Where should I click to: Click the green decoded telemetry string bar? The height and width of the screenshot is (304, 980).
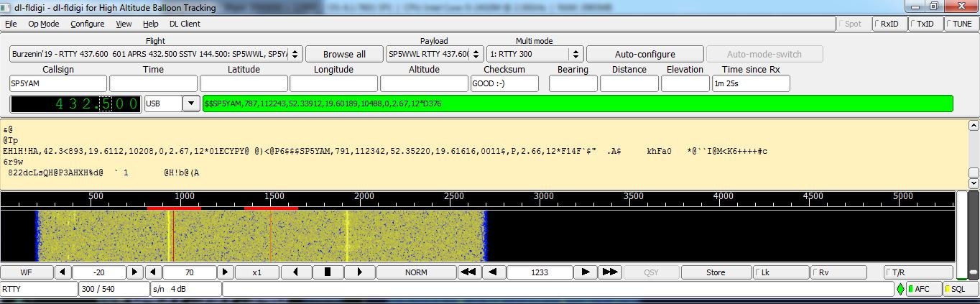tap(578, 103)
